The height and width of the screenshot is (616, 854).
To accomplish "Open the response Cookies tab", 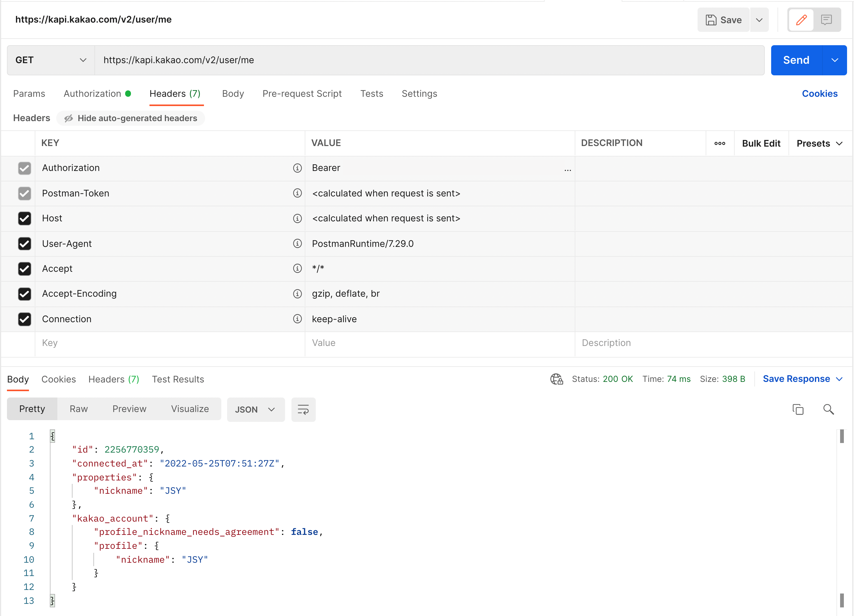I will tap(59, 379).
